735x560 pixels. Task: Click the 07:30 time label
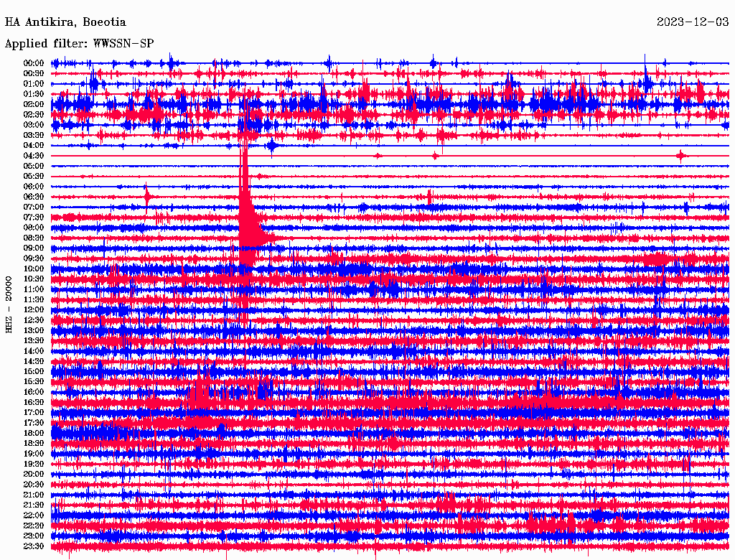pyautogui.click(x=34, y=217)
